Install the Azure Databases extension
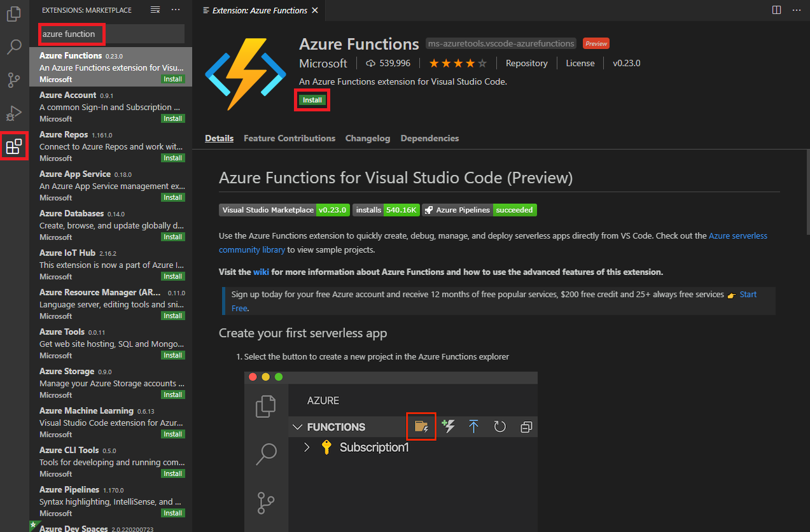 (173, 237)
